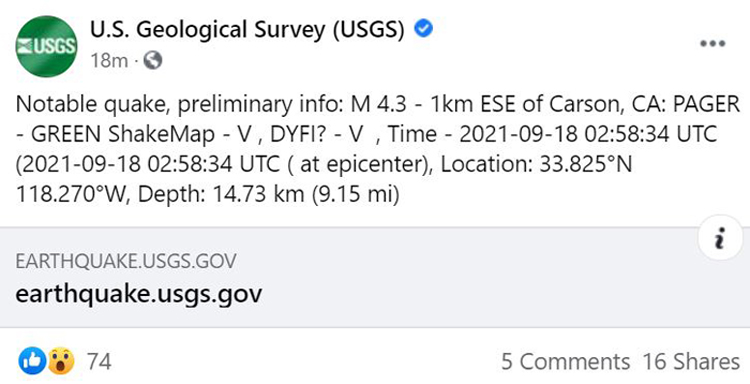Image resolution: width=750 pixels, height=384 pixels.
Task: Click the 'Depth: 14.73 km (9.15 mi)' text
Action: (269, 195)
